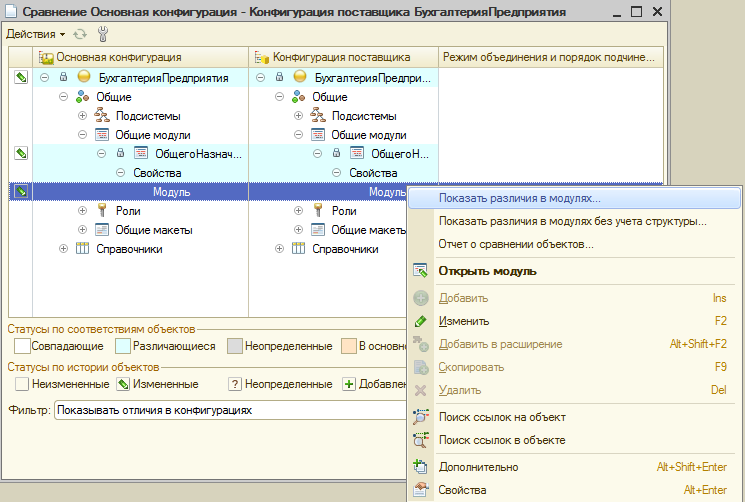
Task: Click the Роли key icon in main column
Action: coord(102,210)
